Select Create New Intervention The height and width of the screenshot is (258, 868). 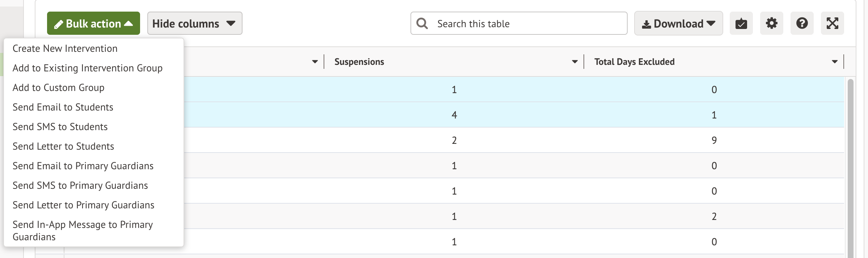pos(65,49)
